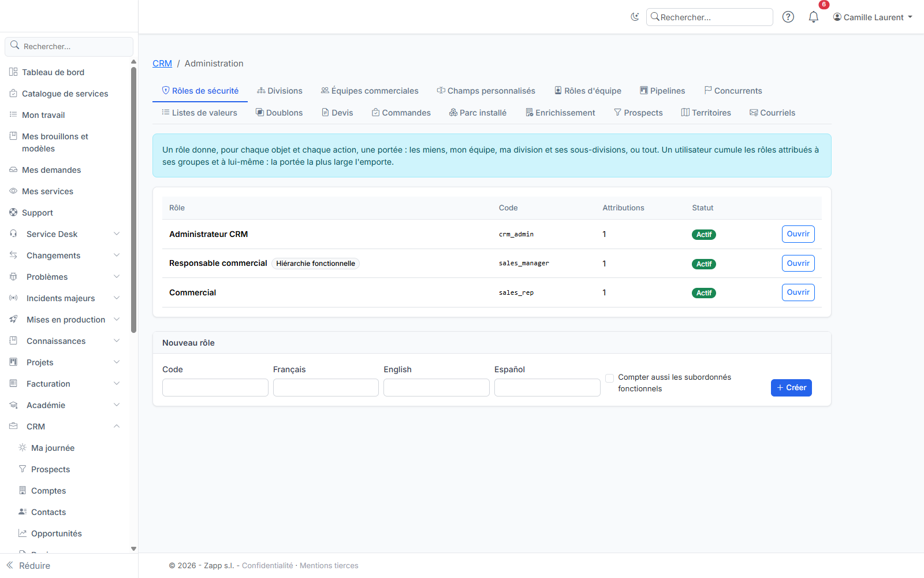Enable Compter aussi les subordonnés fonctionnels checkbox
Screen dimensions: 924x578
pos(609,378)
